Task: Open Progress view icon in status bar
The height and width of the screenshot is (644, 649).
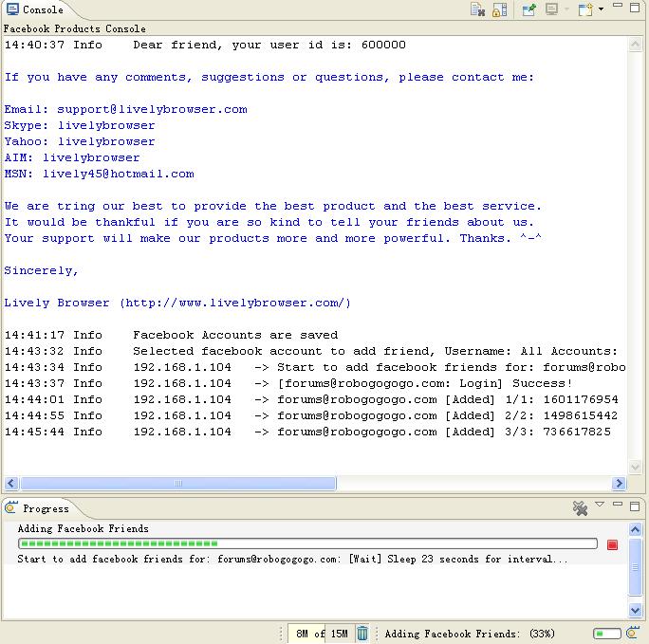Action: pyautogui.click(x=633, y=633)
